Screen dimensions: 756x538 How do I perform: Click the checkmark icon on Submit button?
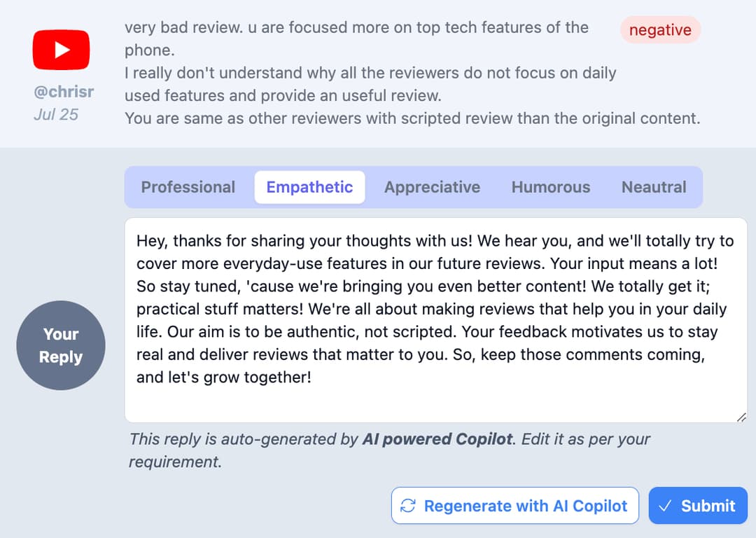[666, 506]
